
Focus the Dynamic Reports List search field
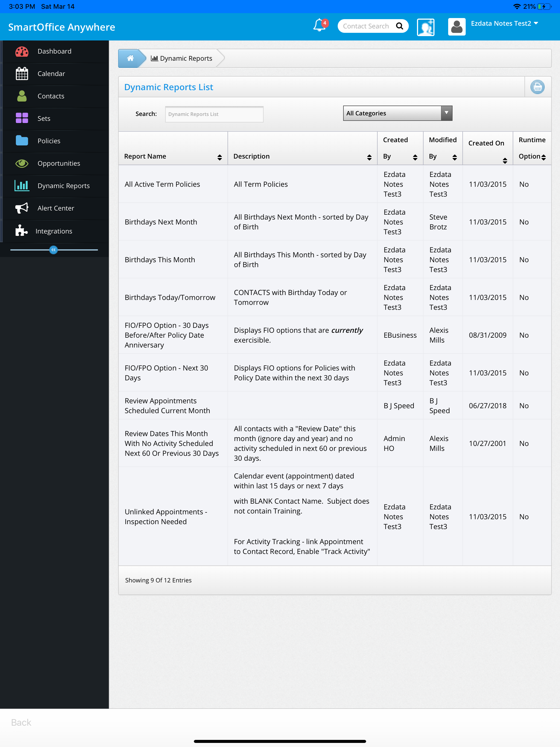click(x=214, y=114)
